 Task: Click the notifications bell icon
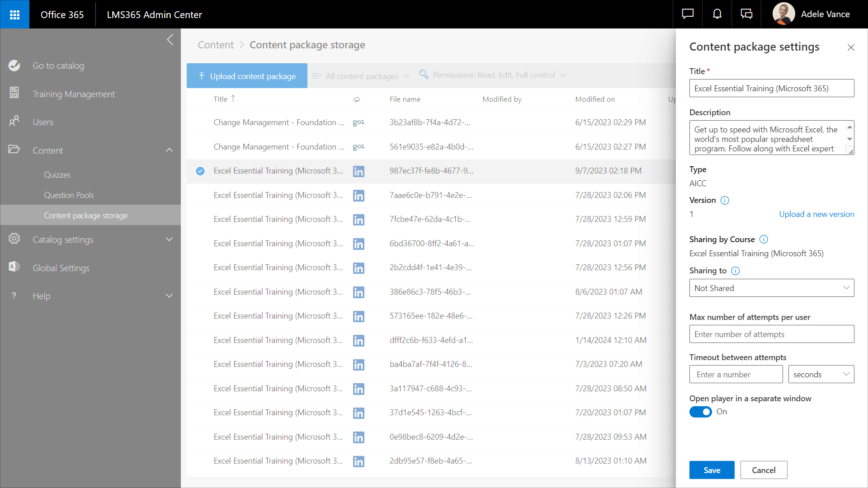point(717,14)
